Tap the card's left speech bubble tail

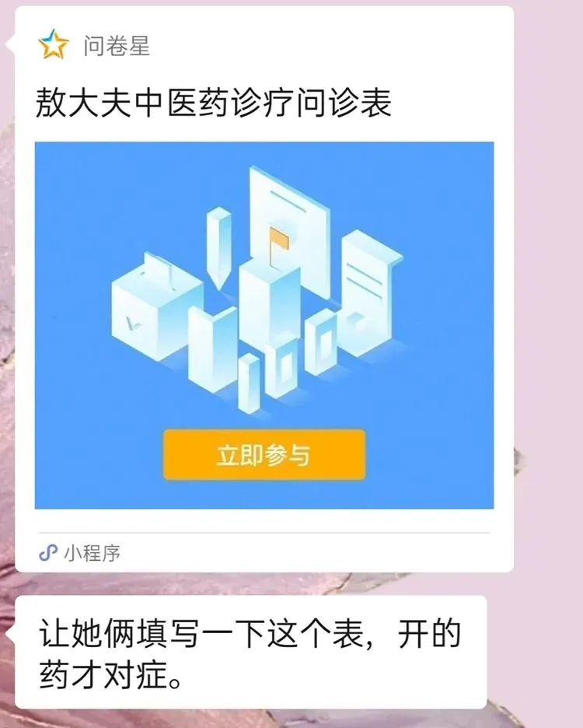point(10,44)
